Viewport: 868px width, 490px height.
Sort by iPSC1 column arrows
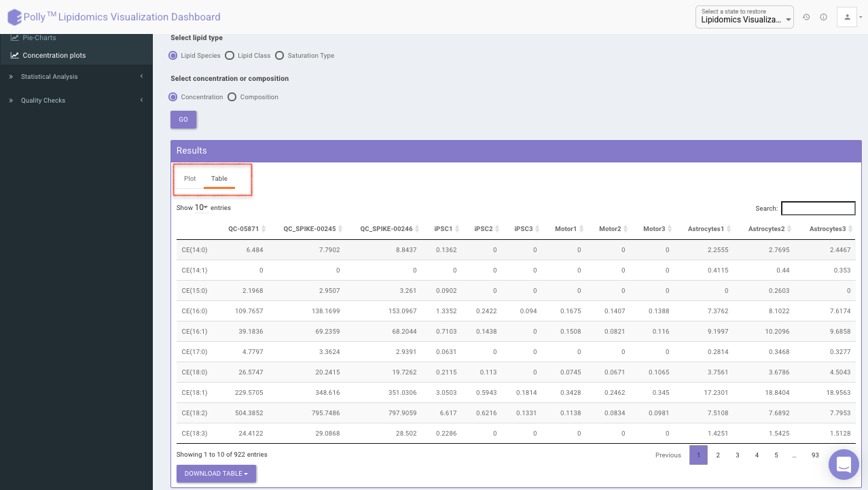457,229
